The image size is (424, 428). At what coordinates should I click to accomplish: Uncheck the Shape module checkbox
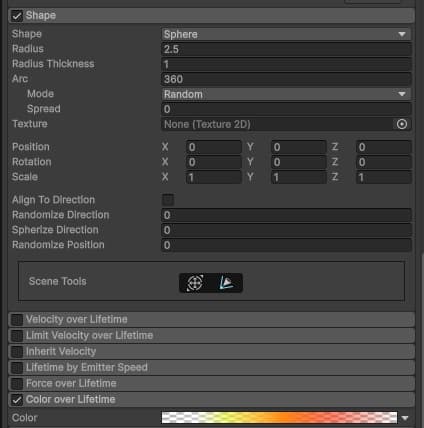pyautogui.click(x=17, y=16)
